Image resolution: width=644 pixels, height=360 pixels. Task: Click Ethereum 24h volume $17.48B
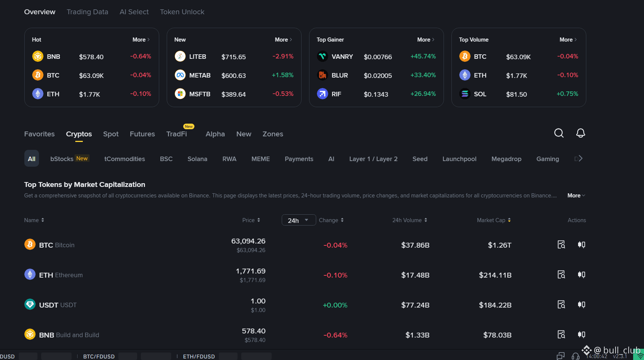click(415, 275)
